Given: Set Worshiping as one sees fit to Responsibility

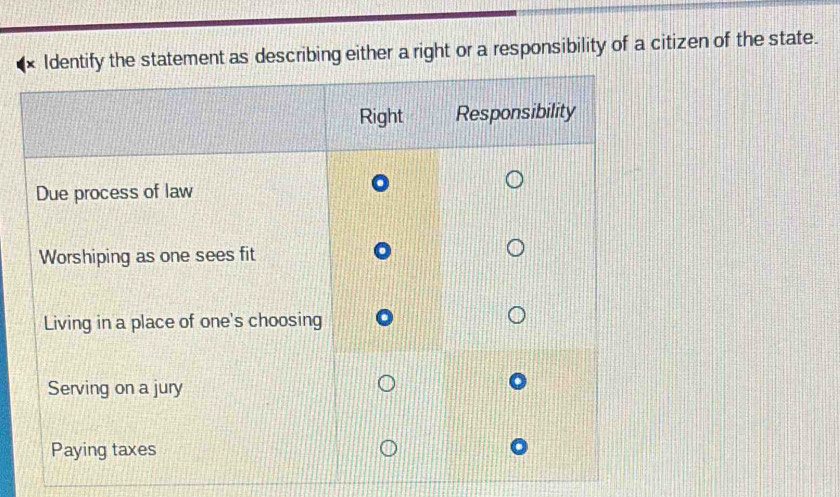Looking at the screenshot, I should (x=514, y=248).
